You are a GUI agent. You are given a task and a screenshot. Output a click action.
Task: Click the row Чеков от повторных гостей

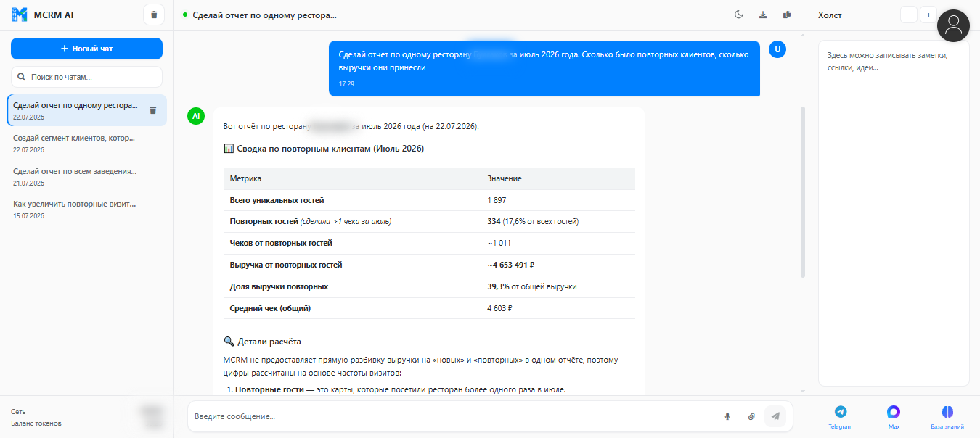pos(429,243)
